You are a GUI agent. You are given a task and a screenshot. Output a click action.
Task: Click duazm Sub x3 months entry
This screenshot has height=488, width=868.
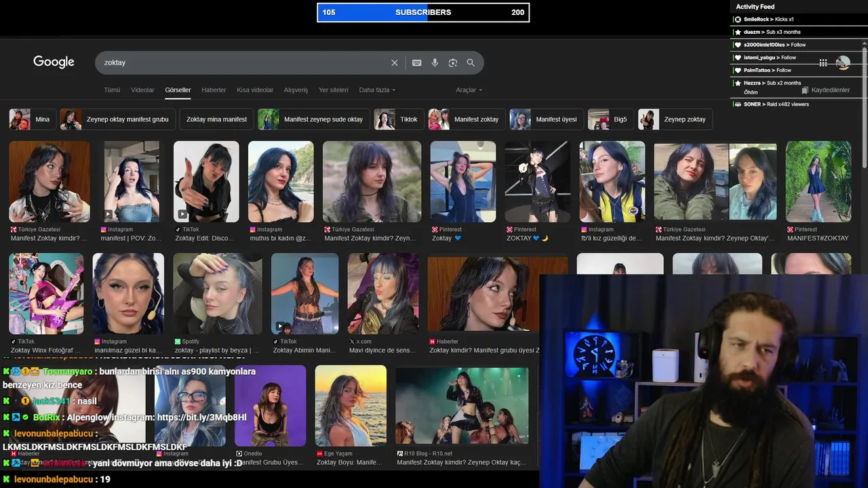[x=797, y=32]
